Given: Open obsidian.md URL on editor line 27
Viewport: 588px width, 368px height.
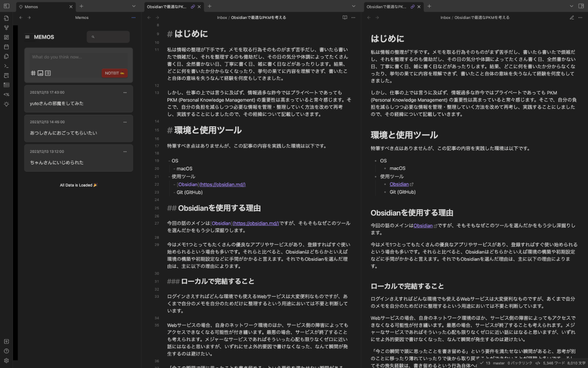Looking at the screenshot, I should tap(256, 223).
